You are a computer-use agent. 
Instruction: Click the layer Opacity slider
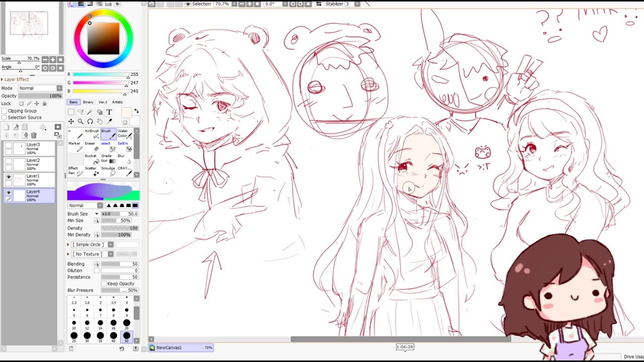[40, 96]
